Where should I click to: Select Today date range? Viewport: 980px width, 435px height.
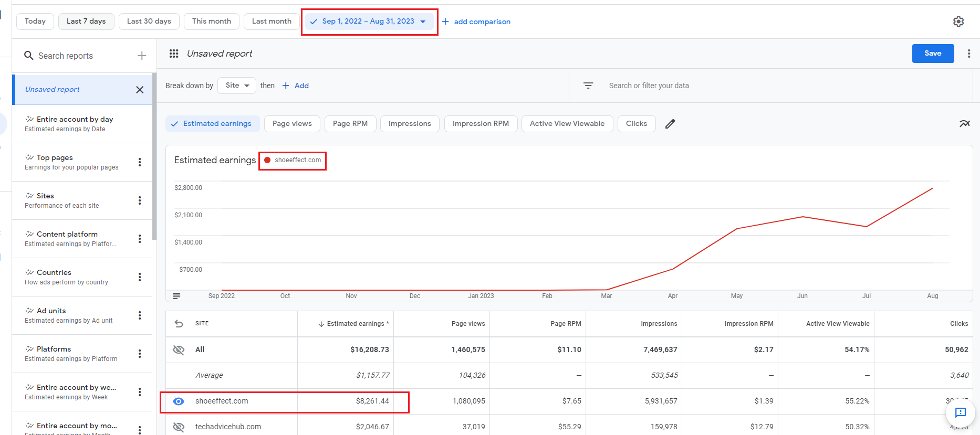tap(35, 22)
